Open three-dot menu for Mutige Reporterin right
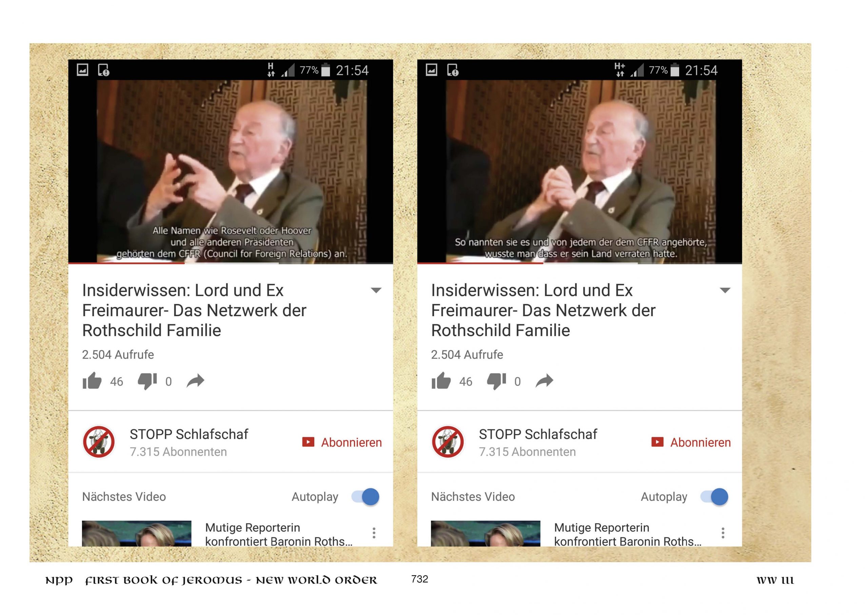 pyautogui.click(x=723, y=533)
